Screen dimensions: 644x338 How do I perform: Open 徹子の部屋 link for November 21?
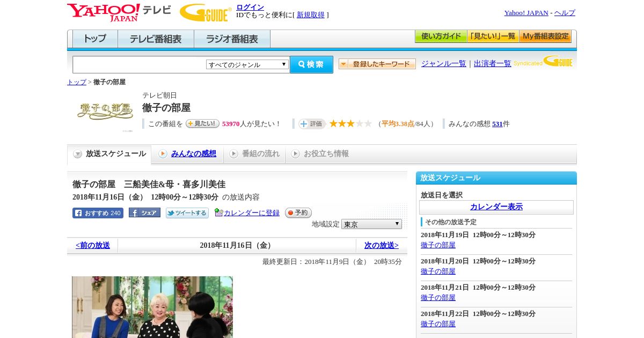(438, 298)
